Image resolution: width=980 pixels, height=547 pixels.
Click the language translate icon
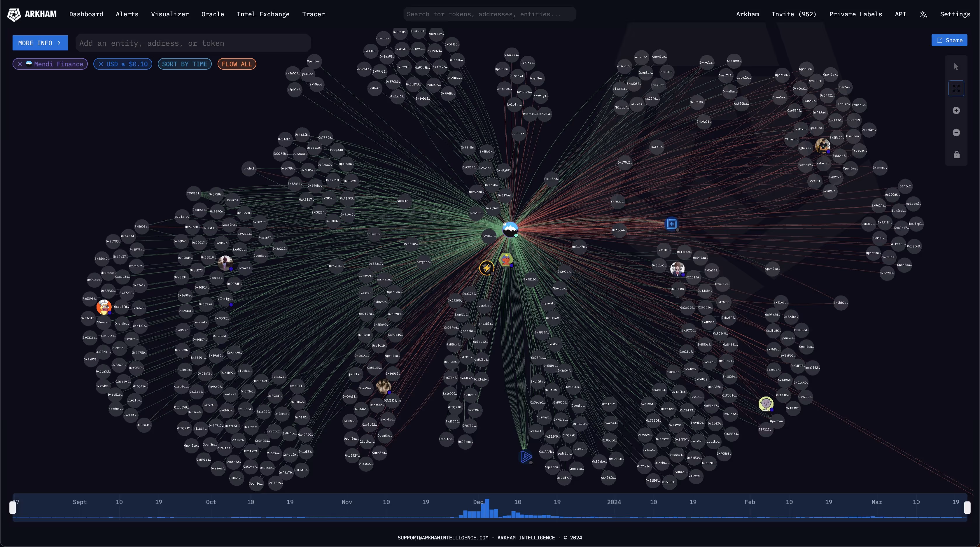point(923,15)
